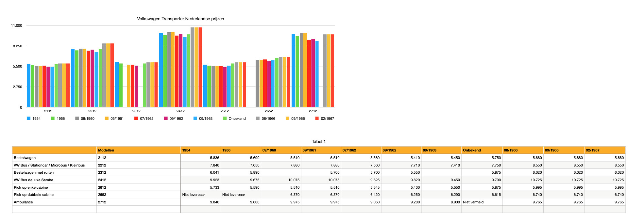
Task: Select the chart title 'Volkswagen Transporter Nederlandse prijzen'
Action: click(180, 19)
